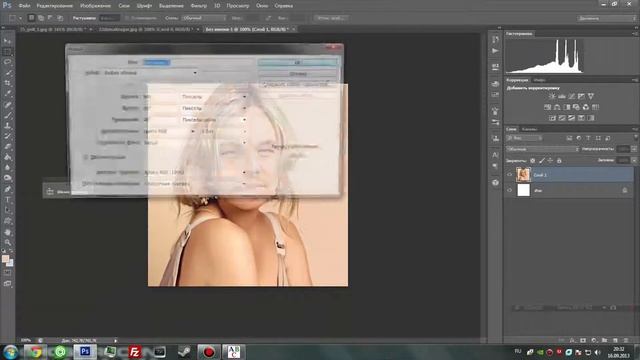Open the Изображение menu

point(95,6)
